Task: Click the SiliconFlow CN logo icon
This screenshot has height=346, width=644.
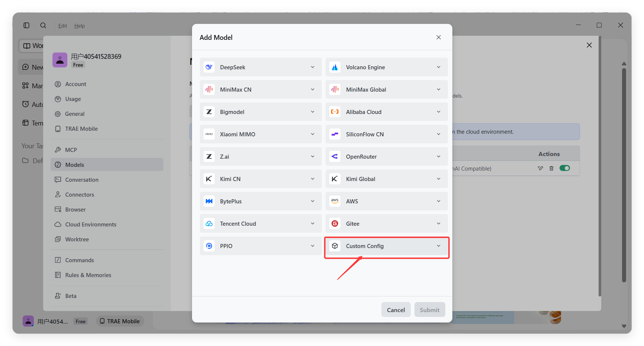Action: click(335, 134)
